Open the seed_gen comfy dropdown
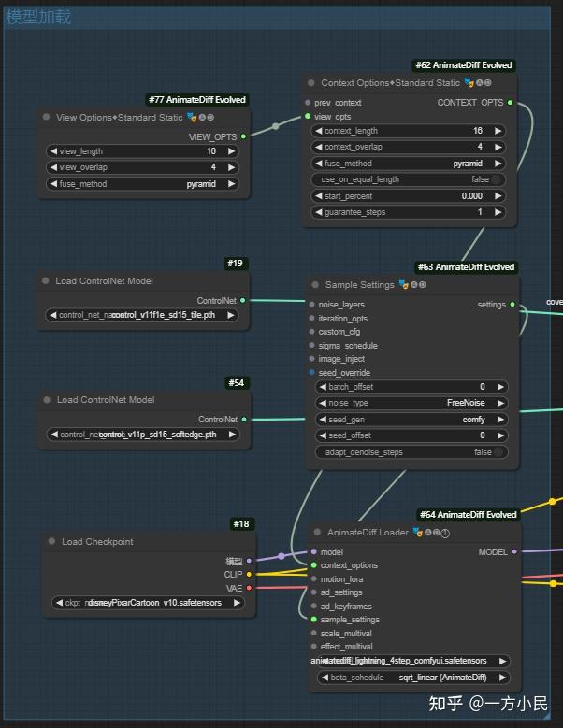563x728 pixels. pos(411,420)
